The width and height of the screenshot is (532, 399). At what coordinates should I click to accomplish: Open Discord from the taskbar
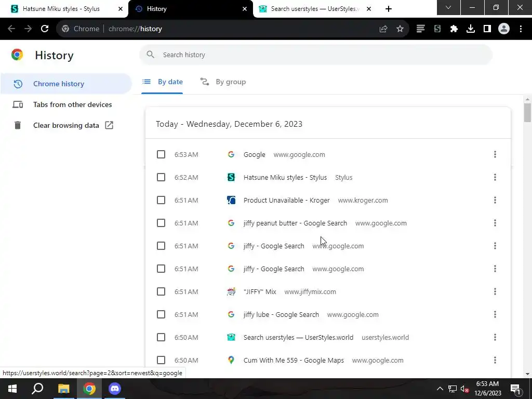(115, 389)
